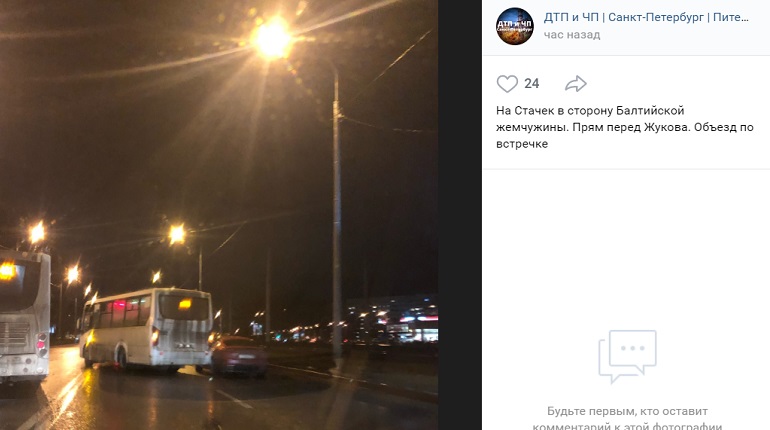
Task: Click the red car behind the minibus
Action: tap(239, 356)
